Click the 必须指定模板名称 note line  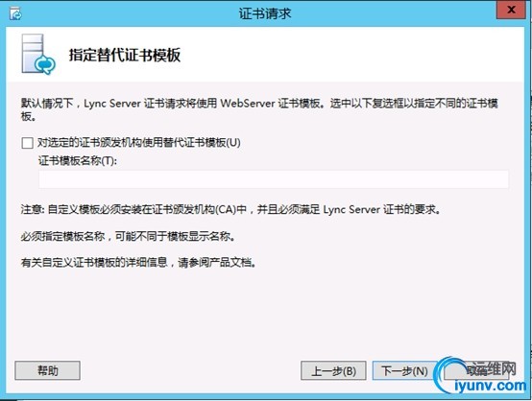coord(128,236)
